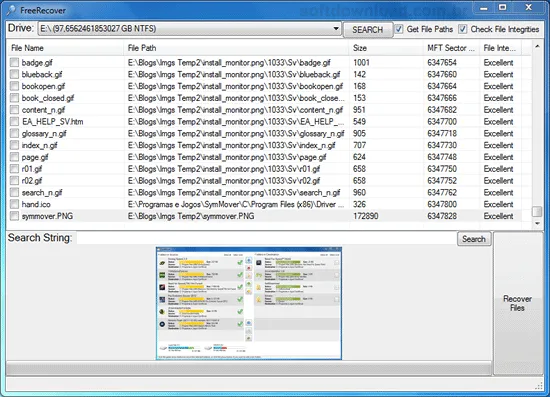Image resolution: width=550 pixels, height=397 pixels.
Task: Tick the checkbox for badge.gif
Action: click(14, 62)
